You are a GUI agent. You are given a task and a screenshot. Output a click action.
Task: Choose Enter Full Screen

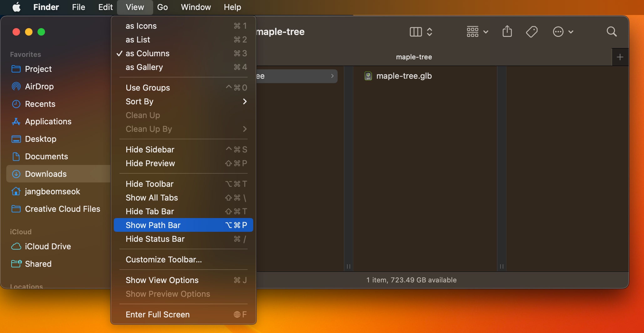coord(184,315)
